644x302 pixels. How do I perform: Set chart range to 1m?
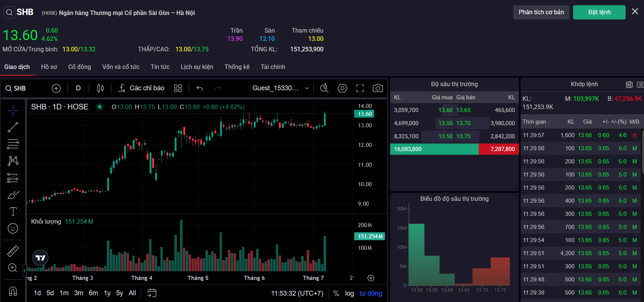[x=64, y=293]
